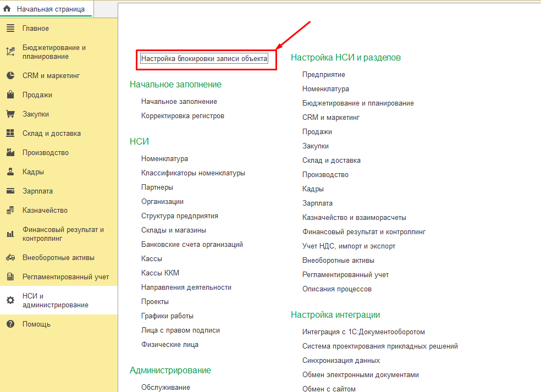Screen dimensions: 541x392
Task: Open Финансовый результат и контроллинг settings link
Action: click(364, 232)
